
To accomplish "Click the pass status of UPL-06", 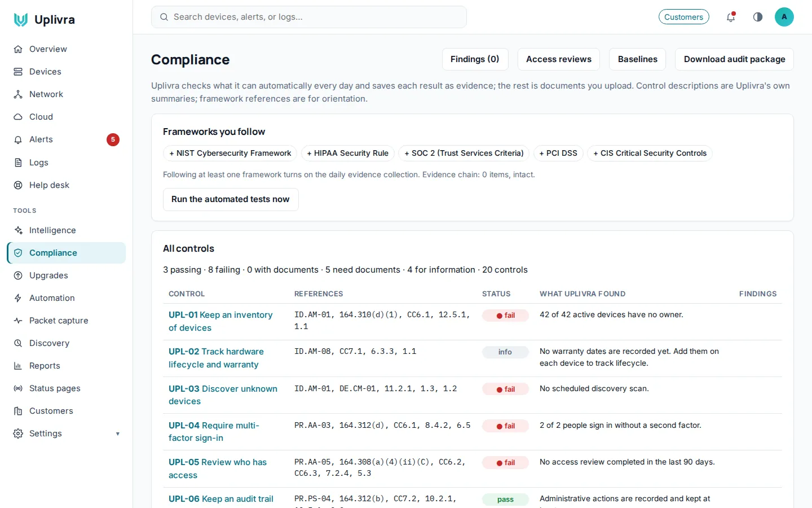I will tap(505, 500).
